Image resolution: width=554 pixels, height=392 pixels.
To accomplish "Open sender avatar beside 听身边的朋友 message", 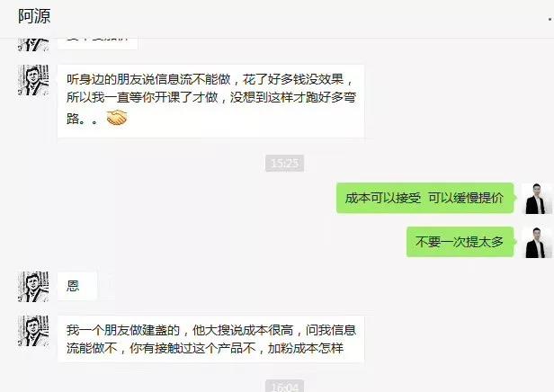I will pos(33,80).
